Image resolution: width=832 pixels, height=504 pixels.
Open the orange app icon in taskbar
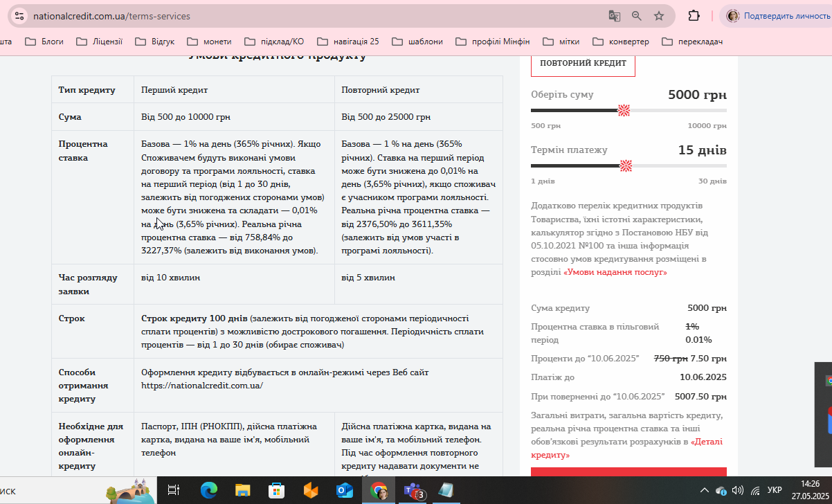coord(310,491)
